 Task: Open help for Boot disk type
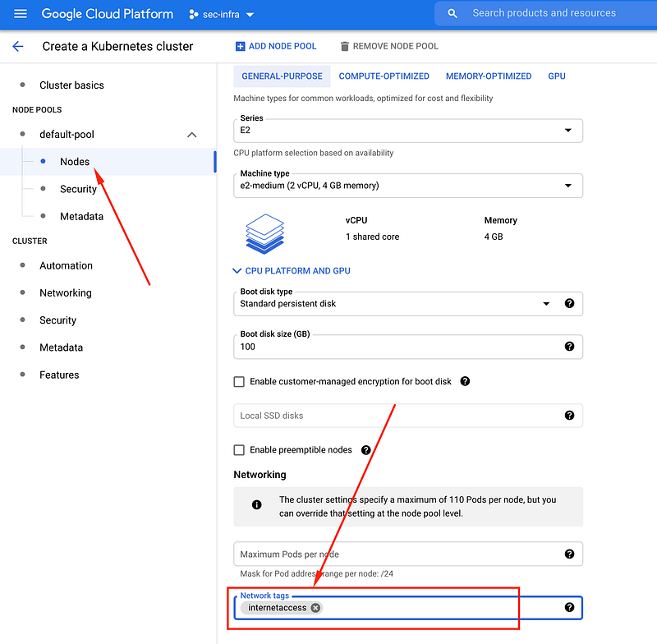(x=569, y=303)
